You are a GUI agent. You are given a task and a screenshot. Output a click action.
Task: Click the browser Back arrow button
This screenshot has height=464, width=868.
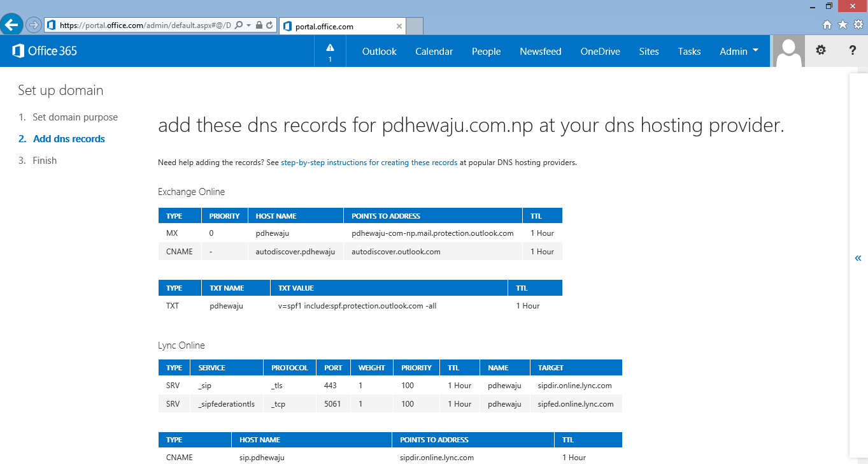[13, 25]
